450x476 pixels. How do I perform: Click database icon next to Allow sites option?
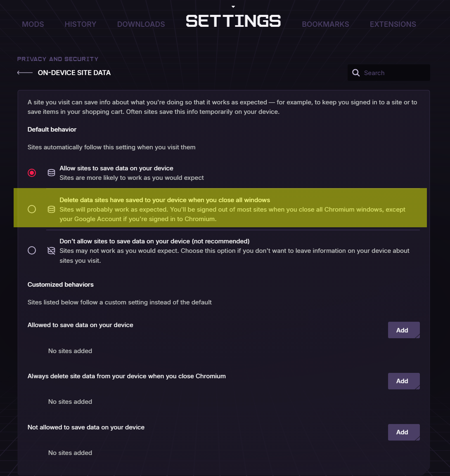coord(51,173)
